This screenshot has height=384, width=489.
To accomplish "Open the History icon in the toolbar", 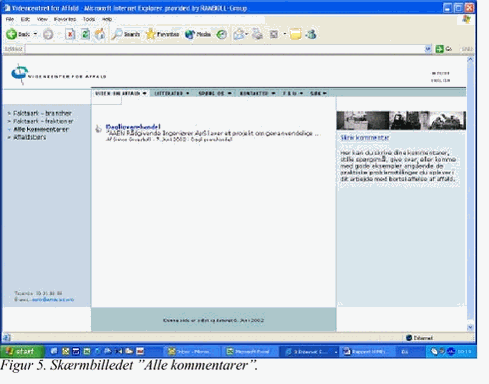I will 222,34.
